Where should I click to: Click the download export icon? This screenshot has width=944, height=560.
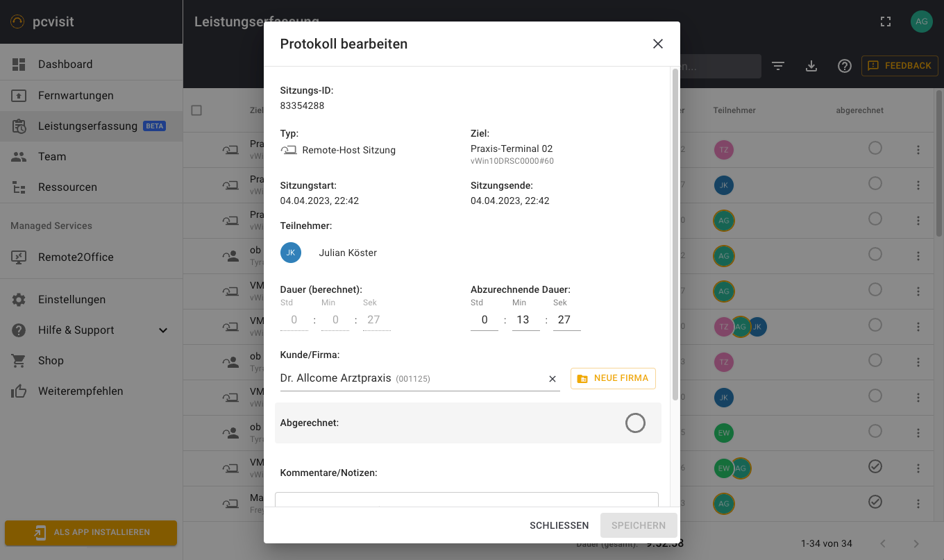click(x=811, y=66)
